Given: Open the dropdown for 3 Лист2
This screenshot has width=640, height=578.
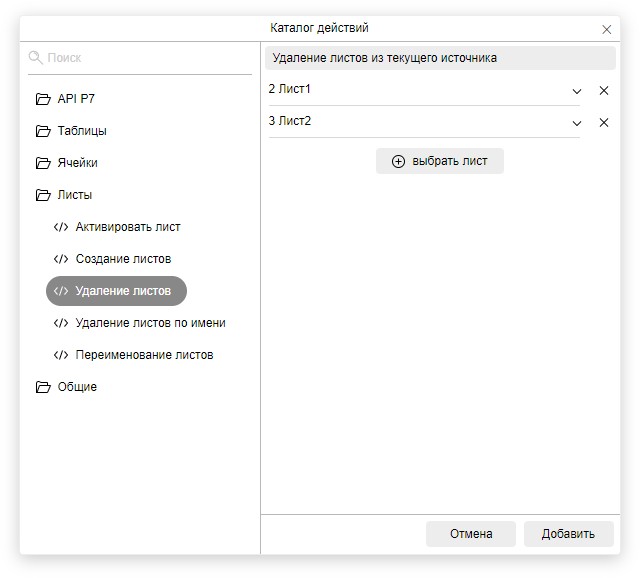Looking at the screenshot, I should coord(577,123).
